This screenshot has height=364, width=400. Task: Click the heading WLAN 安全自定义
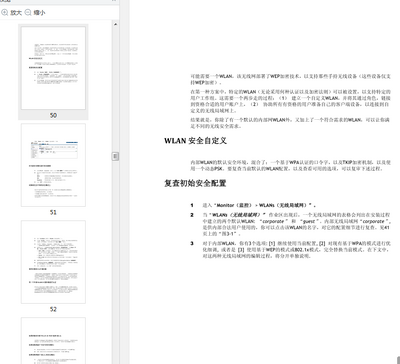point(195,141)
